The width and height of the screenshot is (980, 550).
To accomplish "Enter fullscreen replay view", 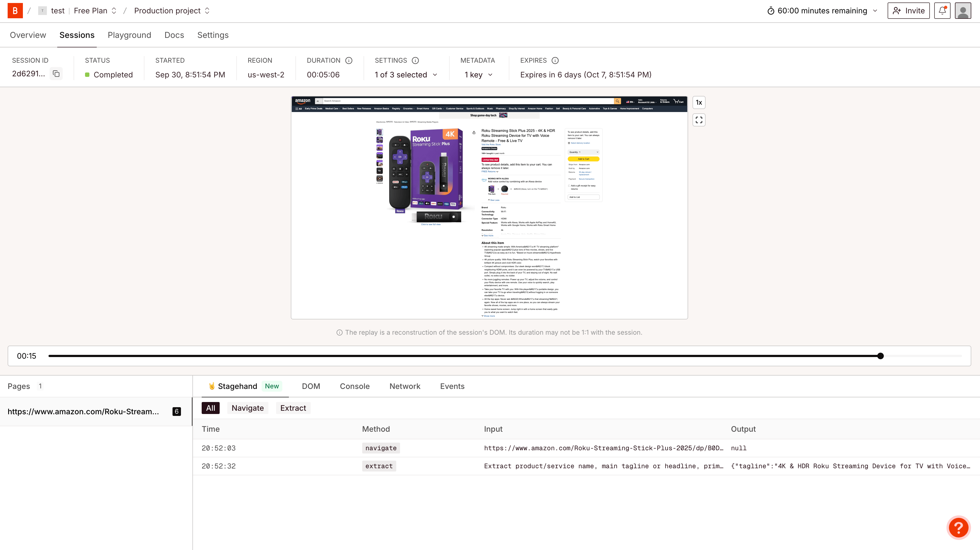I will tap(699, 120).
